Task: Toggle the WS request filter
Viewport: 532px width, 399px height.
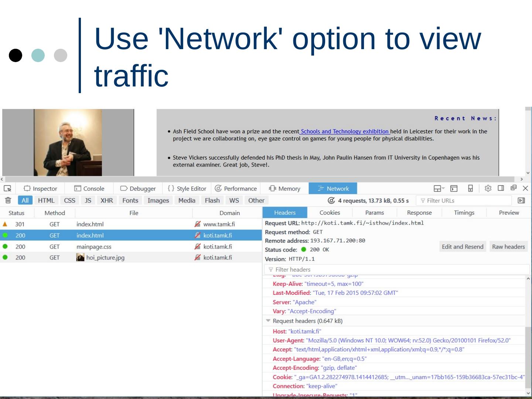Action: click(x=234, y=200)
